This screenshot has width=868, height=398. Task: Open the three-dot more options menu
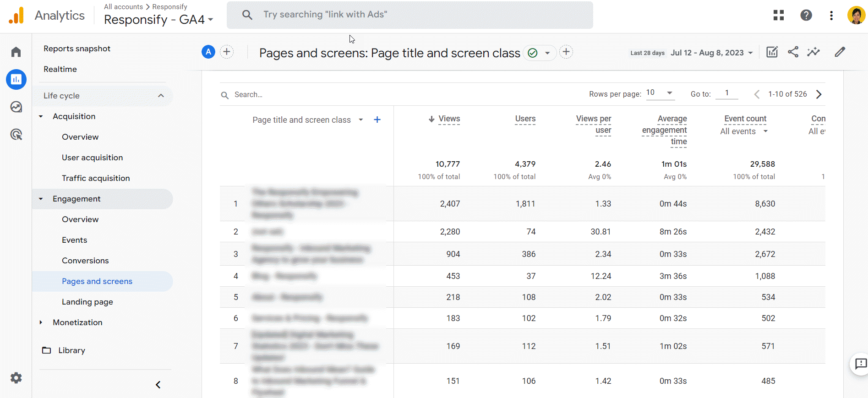click(831, 15)
